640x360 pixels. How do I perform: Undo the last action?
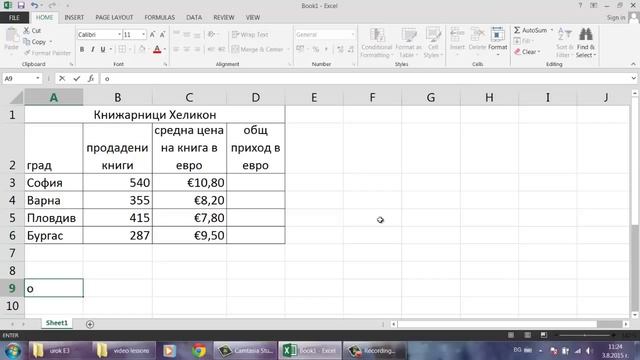pos(34,5)
